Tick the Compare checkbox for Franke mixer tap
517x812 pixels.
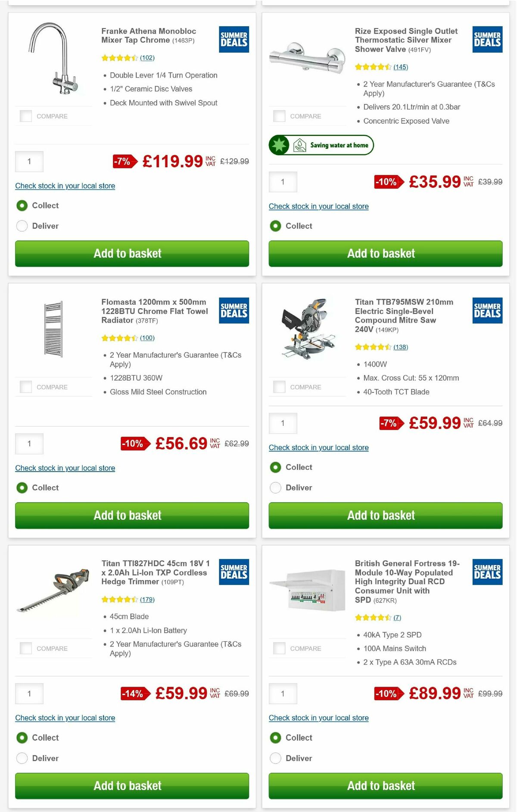pyautogui.click(x=25, y=116)
